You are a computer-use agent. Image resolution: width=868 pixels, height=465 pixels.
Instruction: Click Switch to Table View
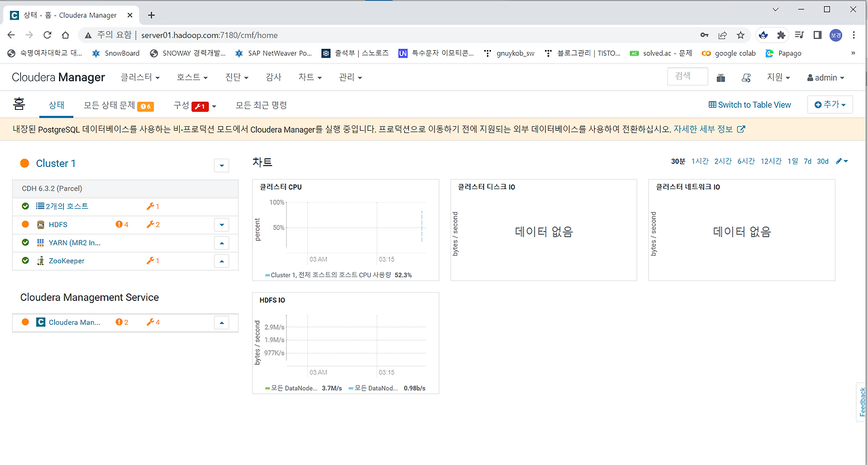750,105
